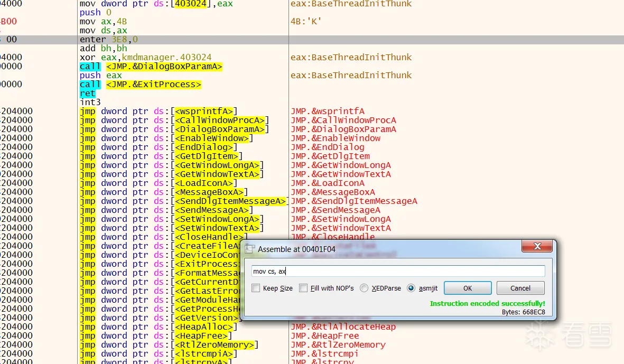Select the ret instruction line
The image size is (624, 364).
pyautogui.click(x=88, y=94)
